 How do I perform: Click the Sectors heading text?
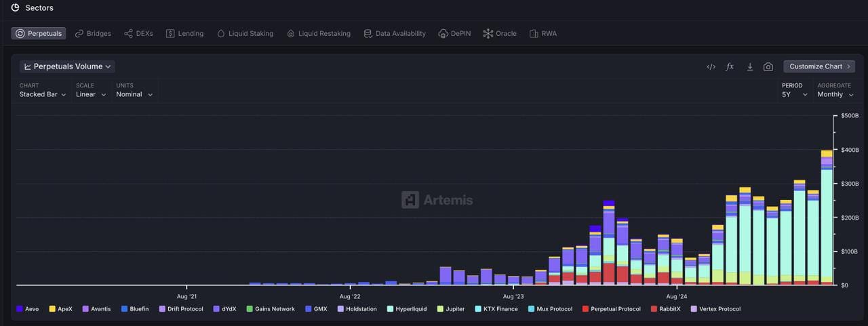(x=39, y=7)
